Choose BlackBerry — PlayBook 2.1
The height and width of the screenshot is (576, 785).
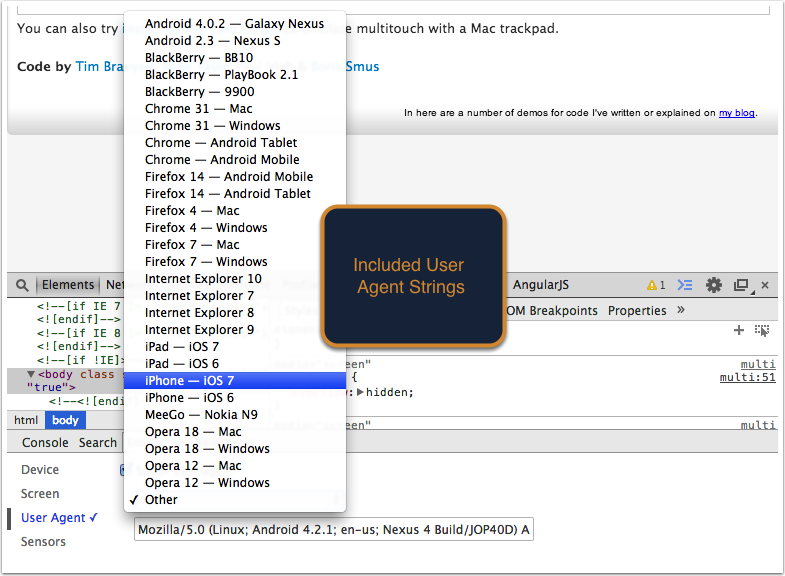click(x=234, y=75)
